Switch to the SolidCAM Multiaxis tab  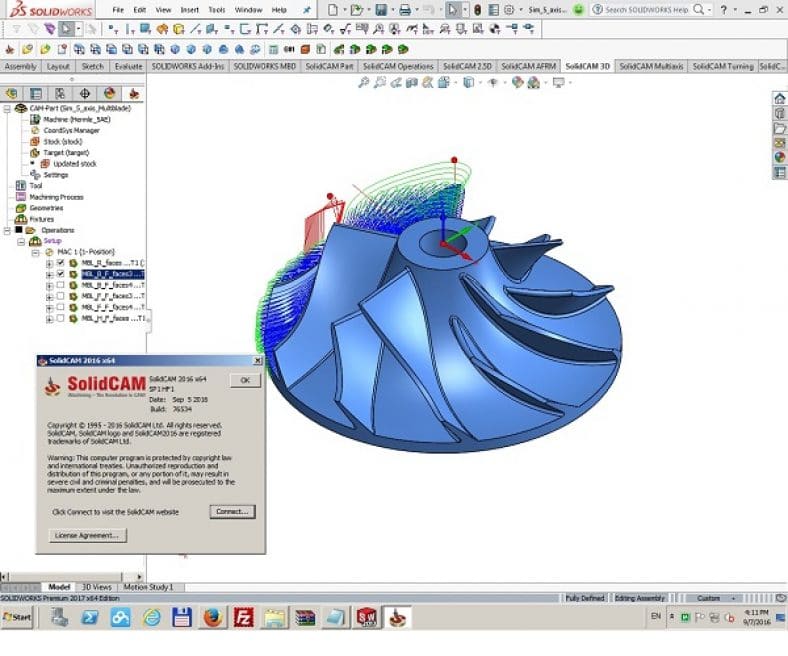click(x=651, y=66)
